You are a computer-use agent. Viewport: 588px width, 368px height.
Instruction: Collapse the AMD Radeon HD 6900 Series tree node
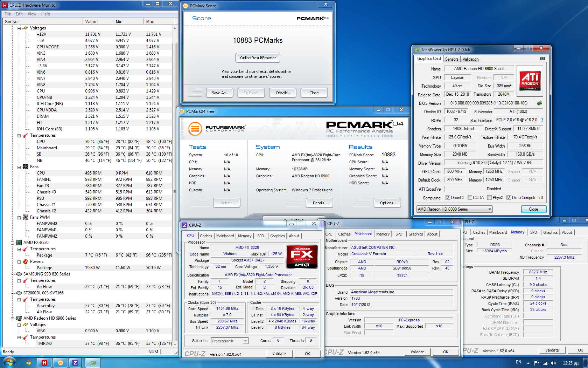[x=12, y=318]
